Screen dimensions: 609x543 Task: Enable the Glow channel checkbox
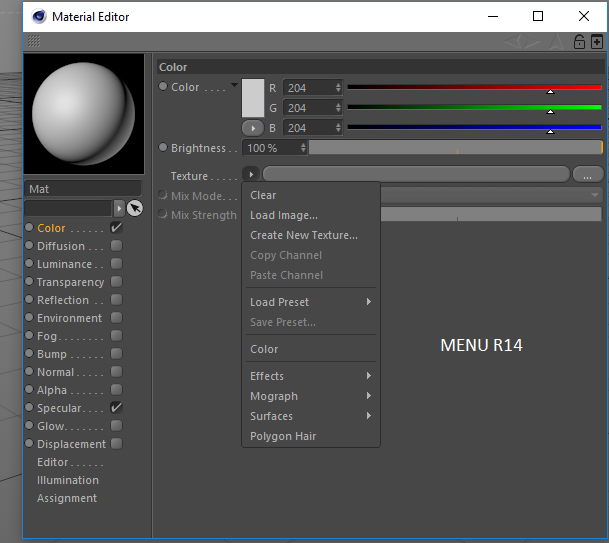pos(116,425)
